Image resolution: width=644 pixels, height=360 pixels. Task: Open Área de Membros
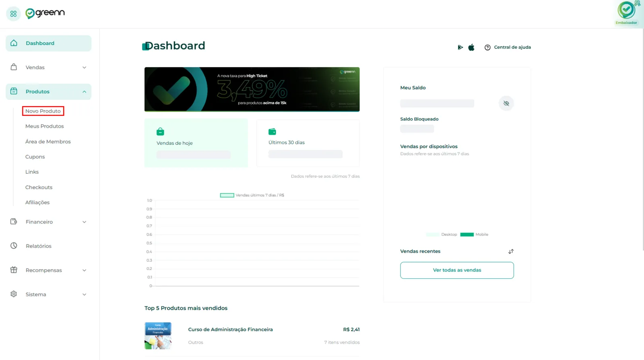coord(48,142)
